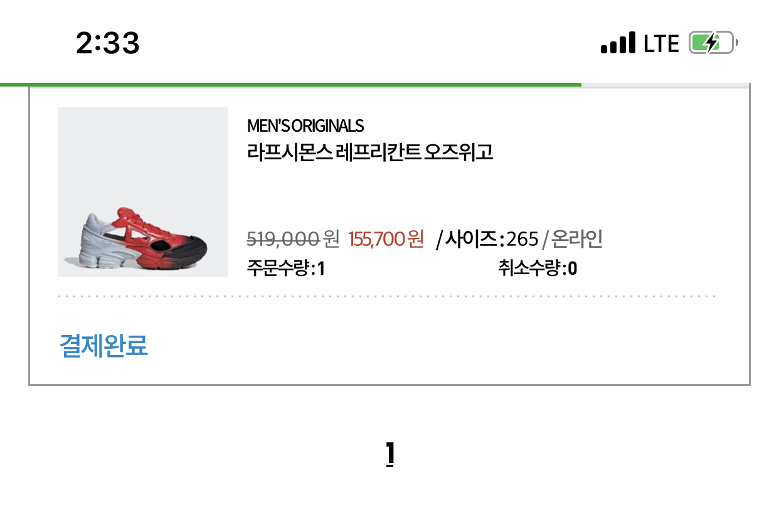Tap the battery charging icon
Screen dimensions: 779x532
point(713,43)
